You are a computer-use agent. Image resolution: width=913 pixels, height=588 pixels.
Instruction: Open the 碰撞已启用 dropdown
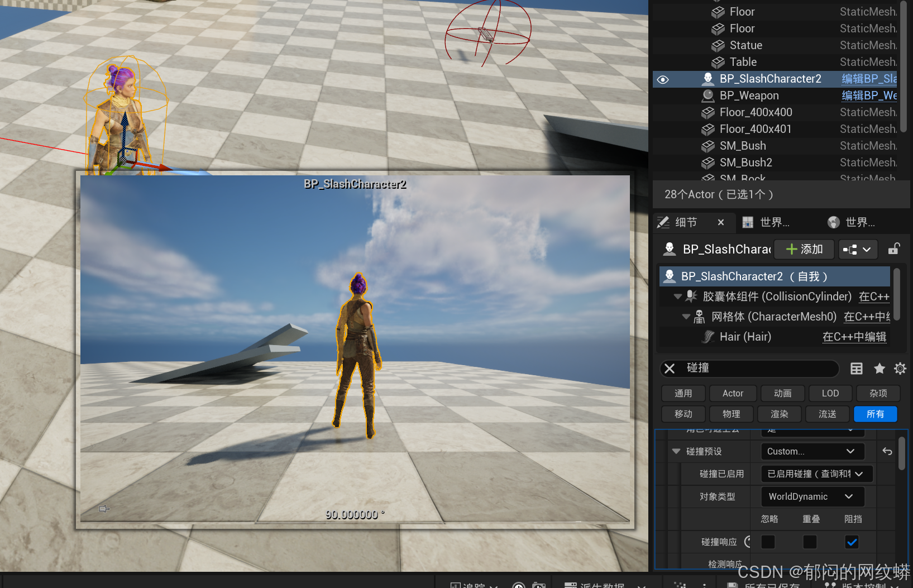click(x=817, y=474)
